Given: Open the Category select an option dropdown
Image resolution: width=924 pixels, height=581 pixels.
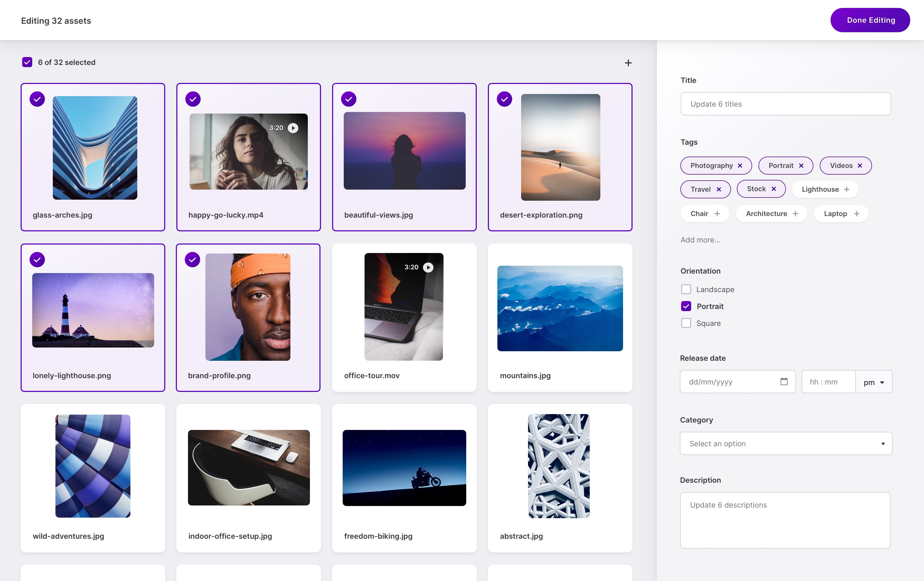Looking at the screenshot, I should (x=785, y=443).
